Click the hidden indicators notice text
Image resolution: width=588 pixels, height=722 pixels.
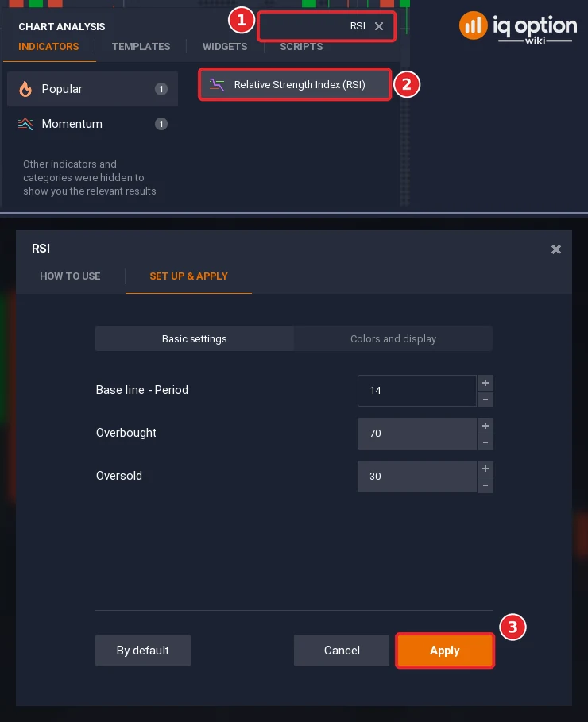pos(90,178)
